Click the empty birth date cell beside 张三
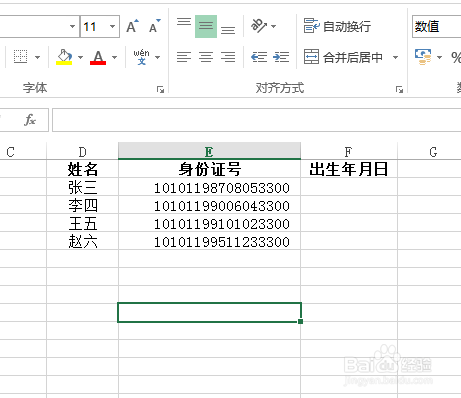Screen dimensions: 461x398 [349, 187]
